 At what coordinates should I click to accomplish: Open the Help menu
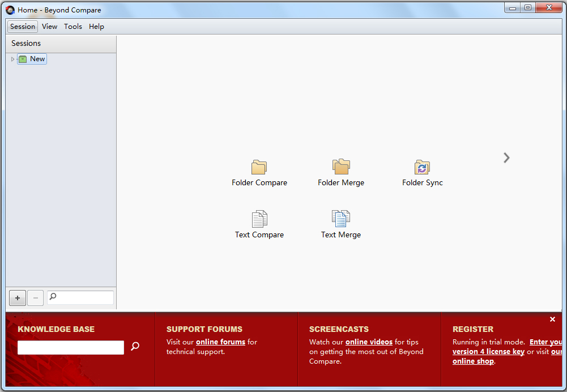point(96,27)
